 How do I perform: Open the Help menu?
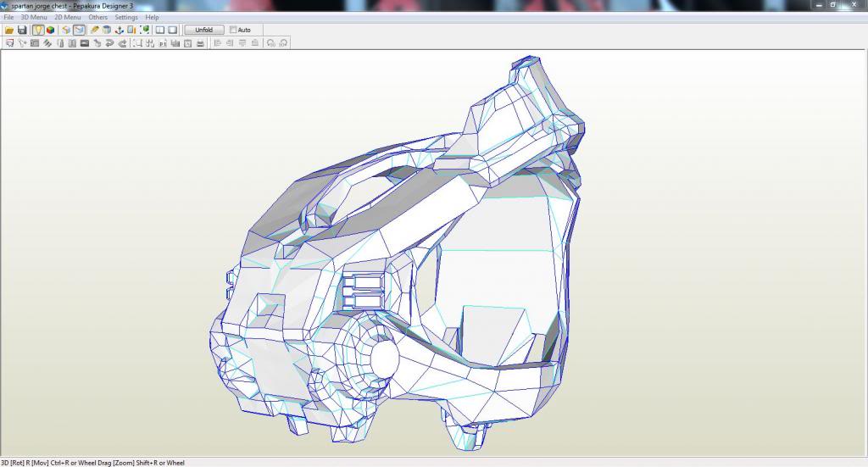[153, 17]
